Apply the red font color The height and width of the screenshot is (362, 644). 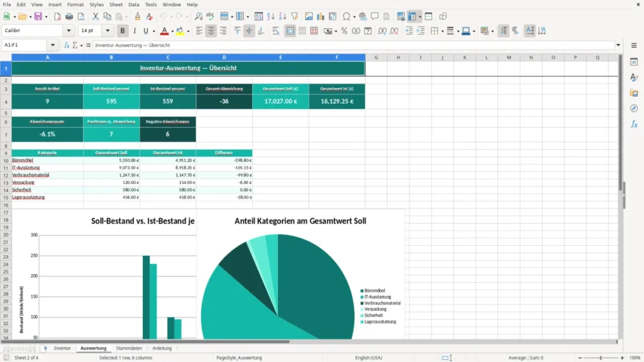[x=164, y=31]
